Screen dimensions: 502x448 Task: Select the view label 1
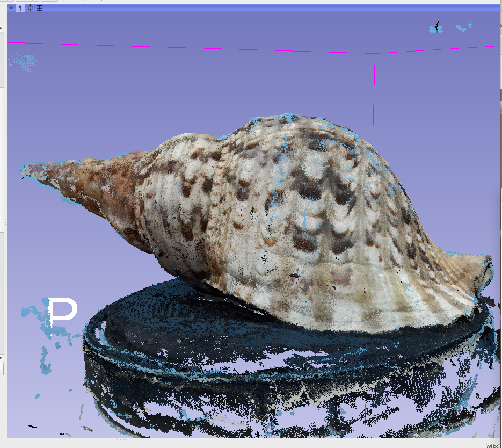pos(20,8)
